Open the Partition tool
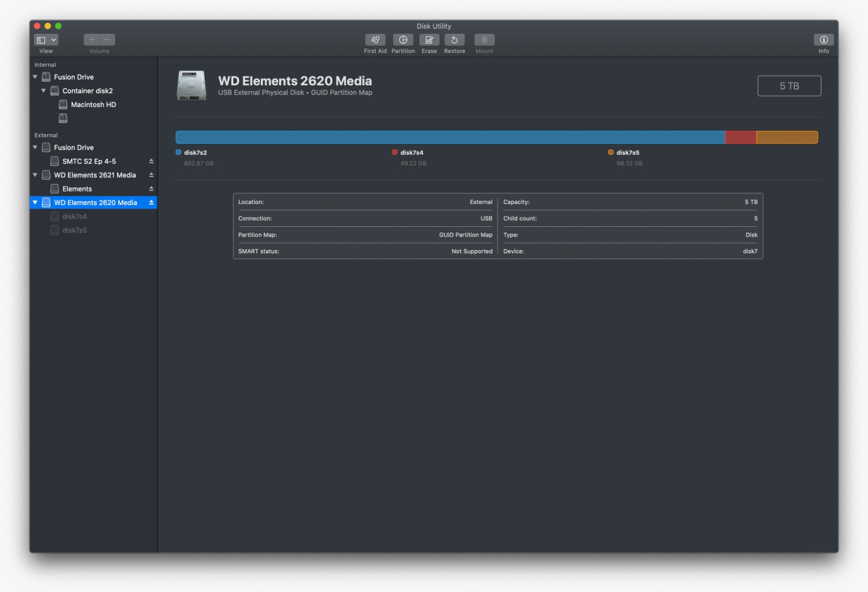The width and height of the screenshot is (868, 592). point(403,40)
